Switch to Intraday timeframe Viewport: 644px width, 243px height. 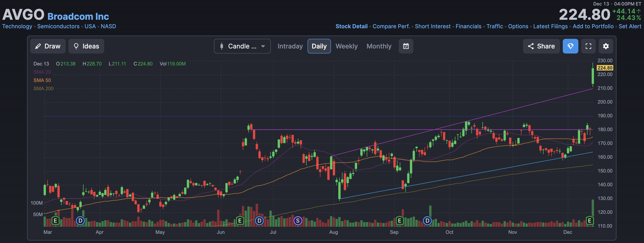pyautogui.click(x=290, y=46)
